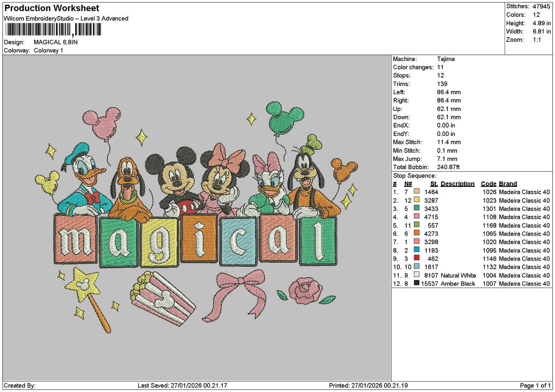Click the light blue swatch for code 1132

click(416, 266)
